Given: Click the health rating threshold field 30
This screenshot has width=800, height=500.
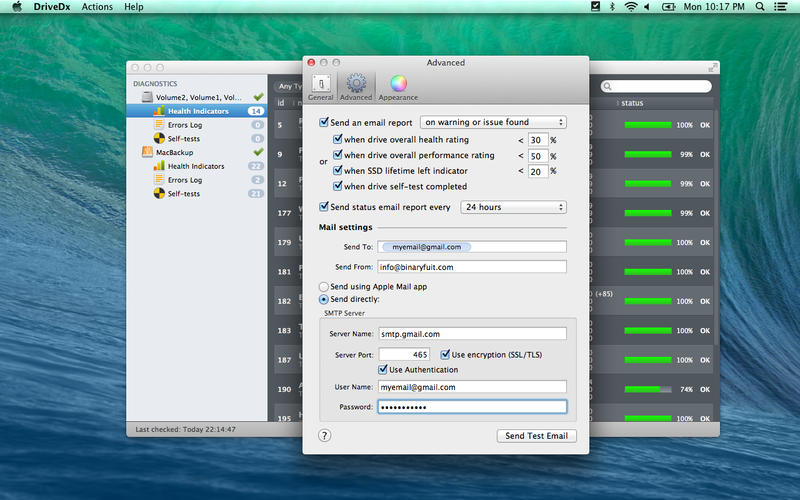Looking at the screenshot, I should click(x=538, y=140).
